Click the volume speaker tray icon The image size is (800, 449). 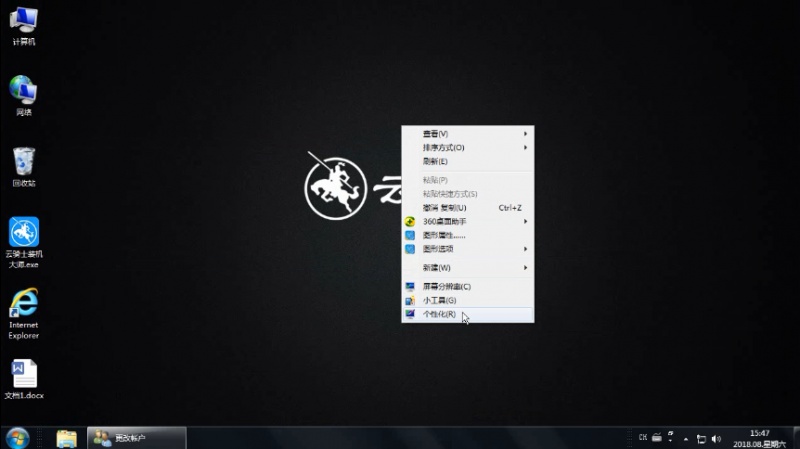pyautogui.click(x=716, y=439)
